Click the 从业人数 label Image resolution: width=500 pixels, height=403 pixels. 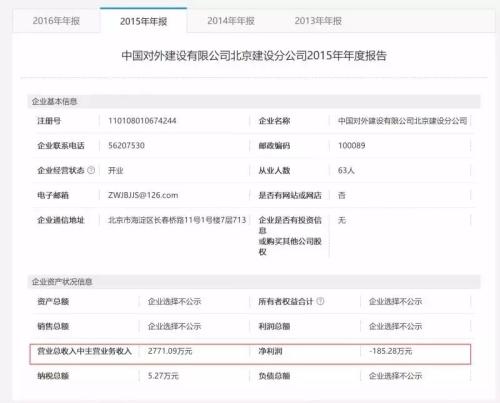point(274,170)
